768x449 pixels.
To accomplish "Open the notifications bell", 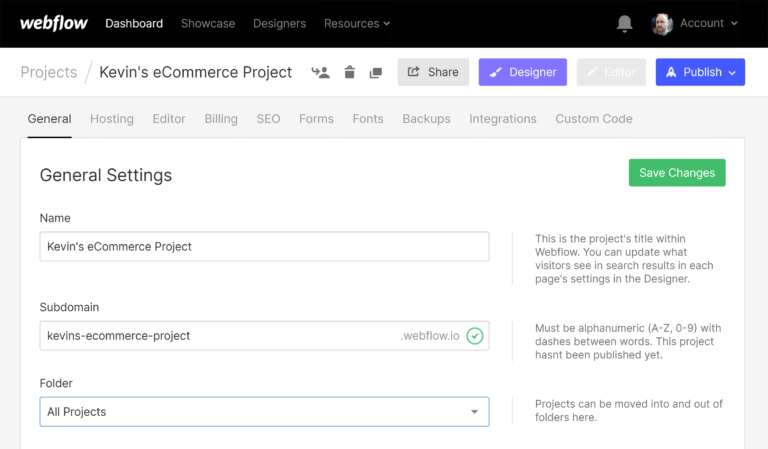I will (625, 23).
